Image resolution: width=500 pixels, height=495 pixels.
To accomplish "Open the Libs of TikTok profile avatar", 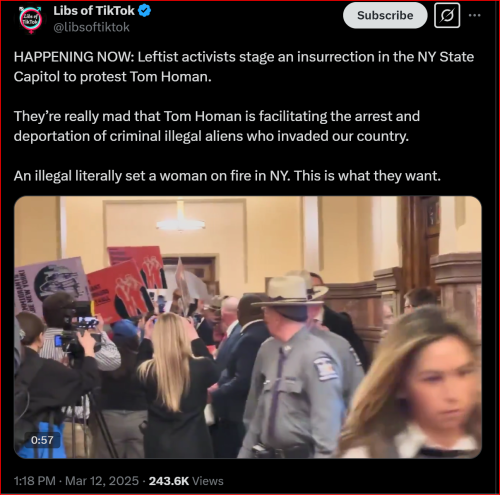I will (x=31, y=19).
